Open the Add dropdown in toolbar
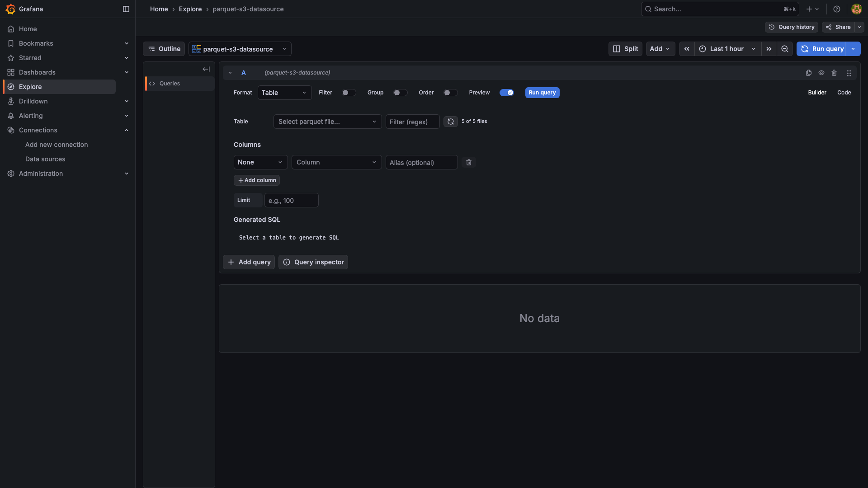This screenshot has height=488, width=868. coord(660,49)
